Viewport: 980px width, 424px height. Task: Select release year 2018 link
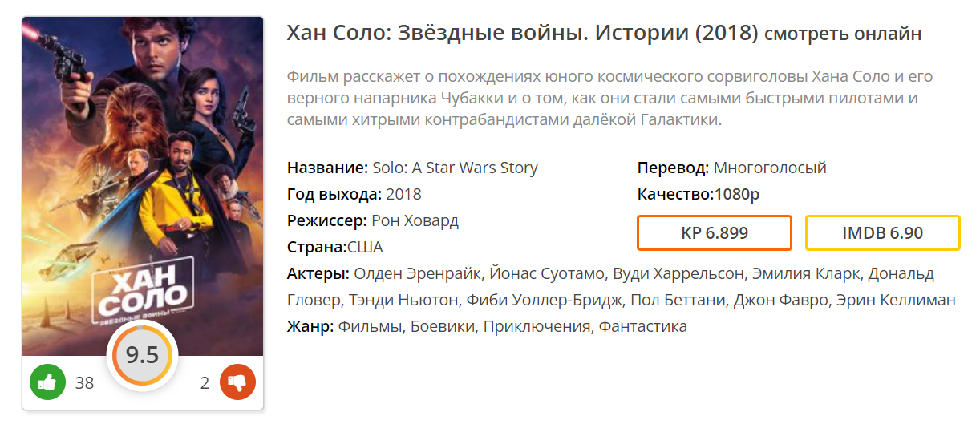pyautogui.click(x=403, y=194)
